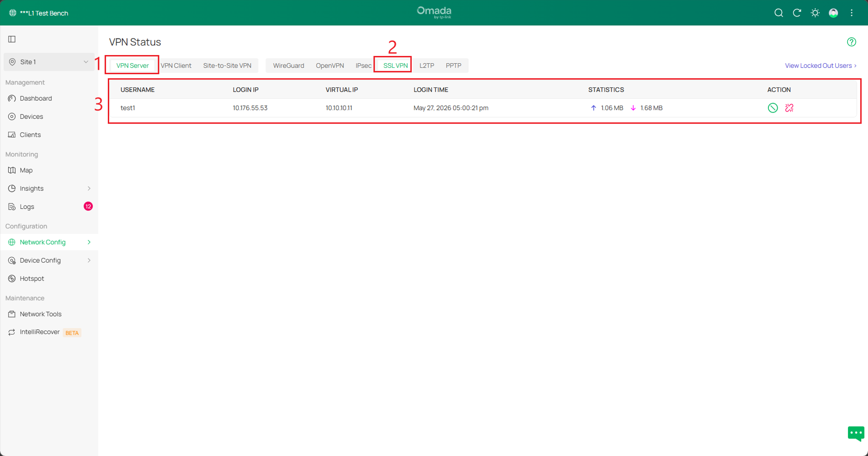
Task: Click the Network Tools icon
Action: coord(12,314)
